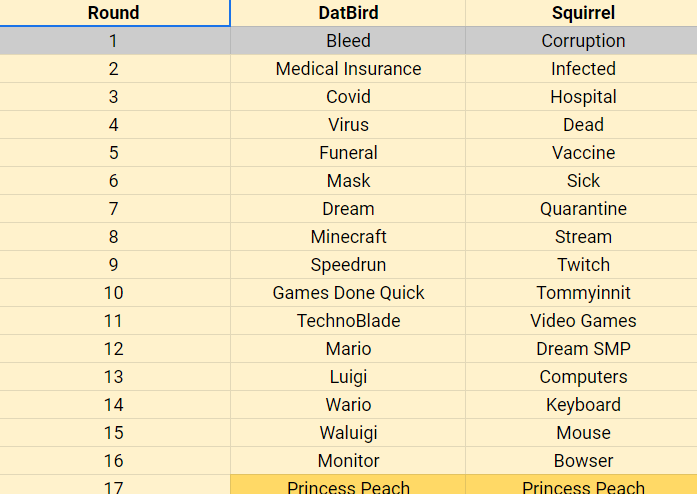Select the Dream SMP cell
Screen dimensions: 697x494
point(581,349)
